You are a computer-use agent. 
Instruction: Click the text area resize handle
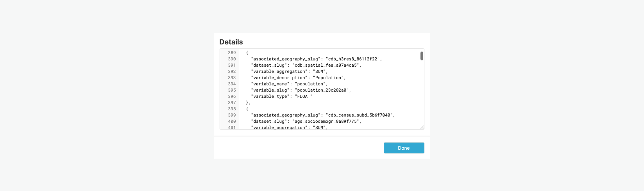[422, 127]
